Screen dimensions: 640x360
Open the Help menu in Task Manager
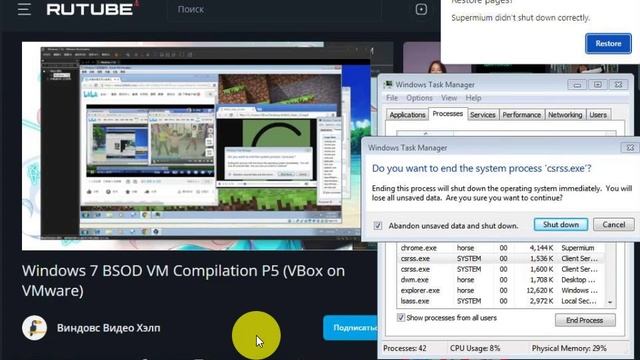click(x=473, y=98)
